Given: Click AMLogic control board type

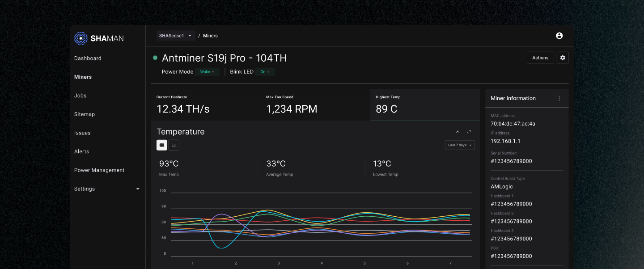Looking at the screenshot, I should [x=502, y=187].
